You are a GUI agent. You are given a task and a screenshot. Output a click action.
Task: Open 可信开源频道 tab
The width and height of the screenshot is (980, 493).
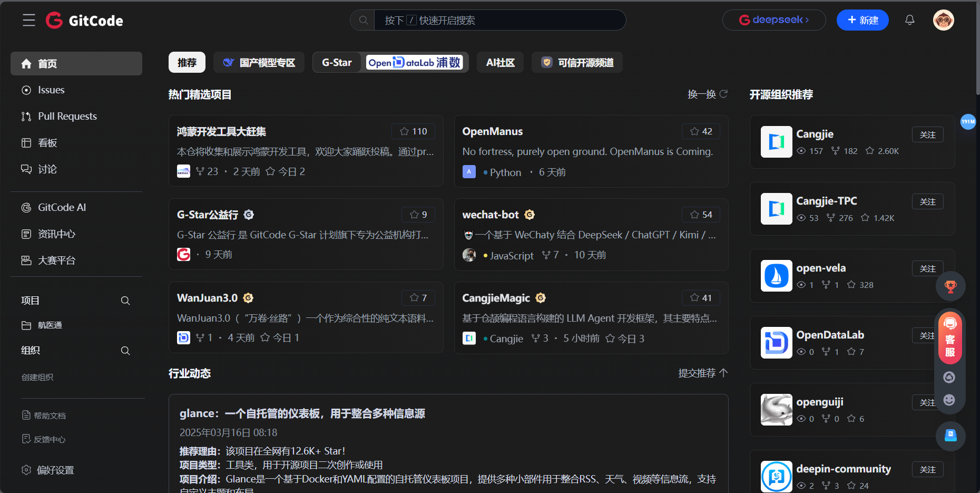click(577, 62)
